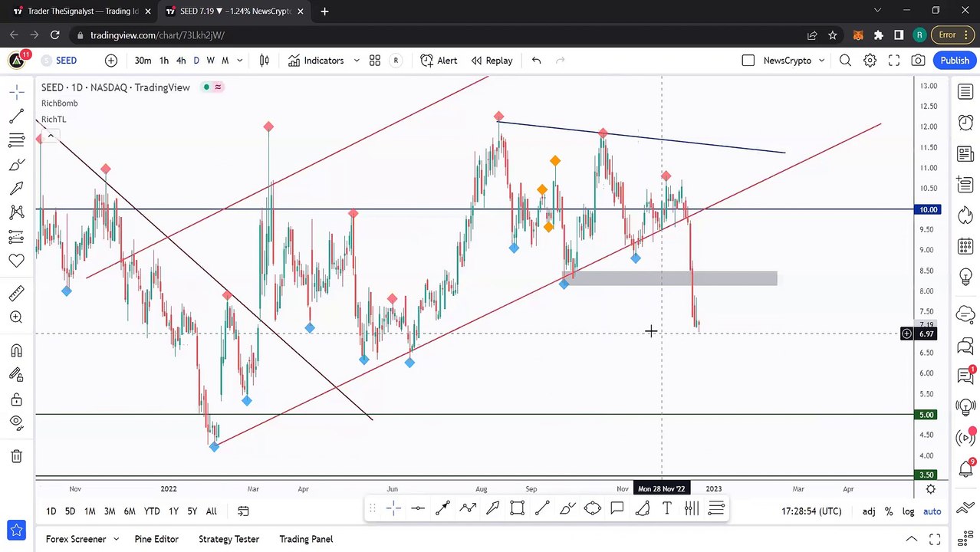
Task: Toggle adj dividend adjustment on price scale
Action: (x=869, y=511)
